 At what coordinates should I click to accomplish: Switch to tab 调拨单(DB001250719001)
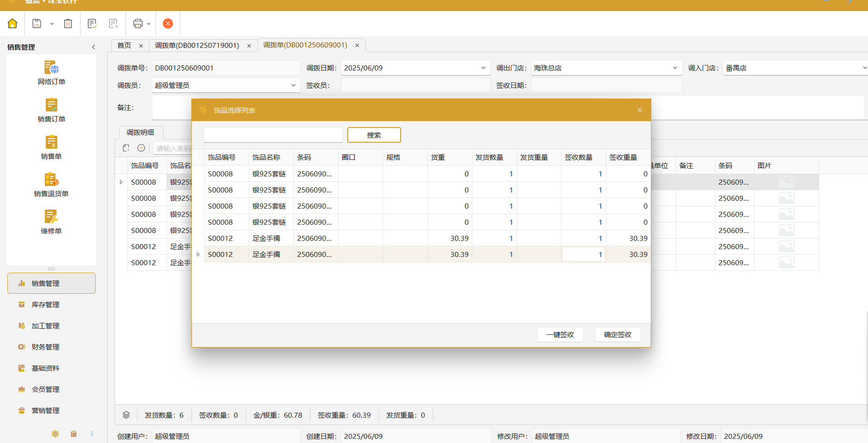tap(197, 46)
